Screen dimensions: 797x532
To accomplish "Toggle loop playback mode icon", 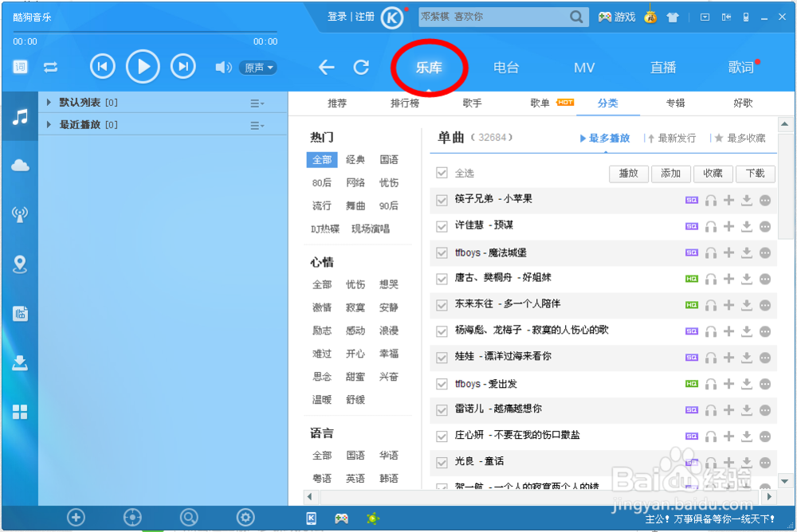I will click(x=51, y=67).
